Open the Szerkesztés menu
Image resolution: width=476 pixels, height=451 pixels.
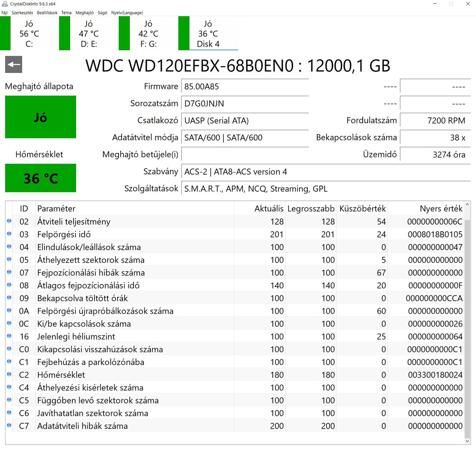pyautogui.click(x=22, y=13)
